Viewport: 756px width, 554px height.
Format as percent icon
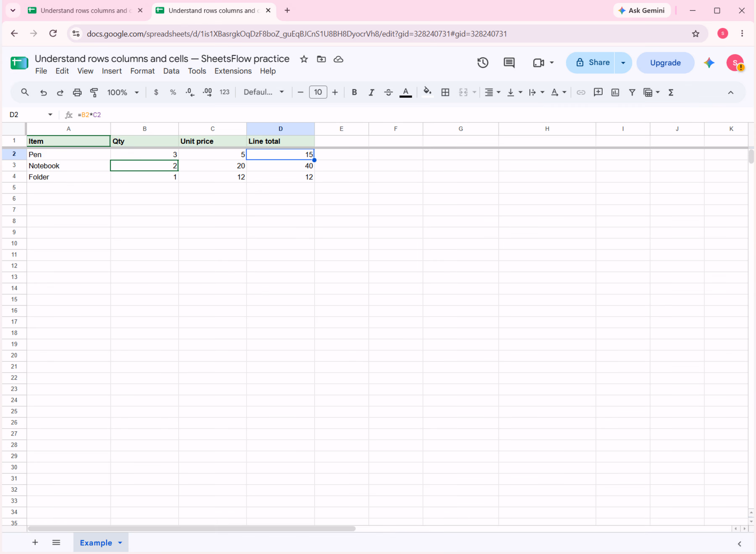coord(173,92)
